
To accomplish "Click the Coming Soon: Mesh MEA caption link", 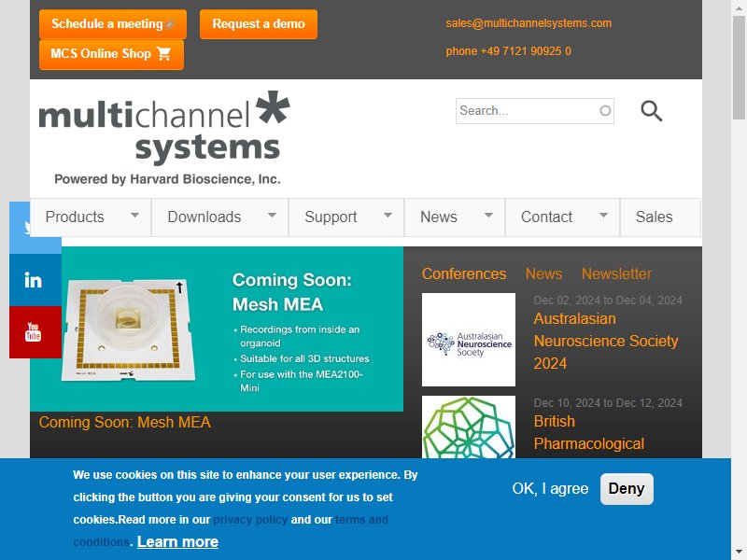I will pyautogui.click(x=125, y=423).
